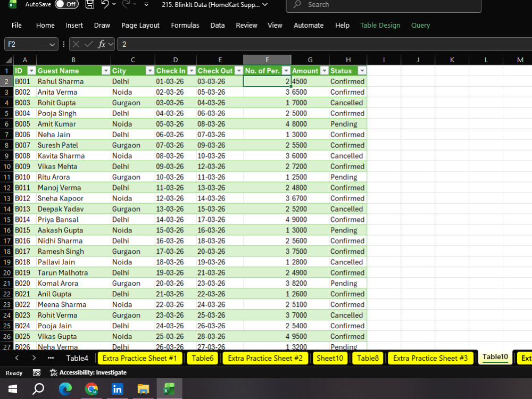The width and height of the screenshot is (532, 399).
Task: Open the Draw tab
Action: [x=102, y=26]
